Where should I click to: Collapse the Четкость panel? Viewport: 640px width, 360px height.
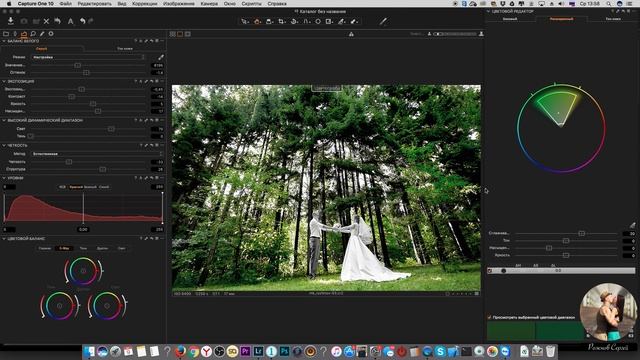4,145
